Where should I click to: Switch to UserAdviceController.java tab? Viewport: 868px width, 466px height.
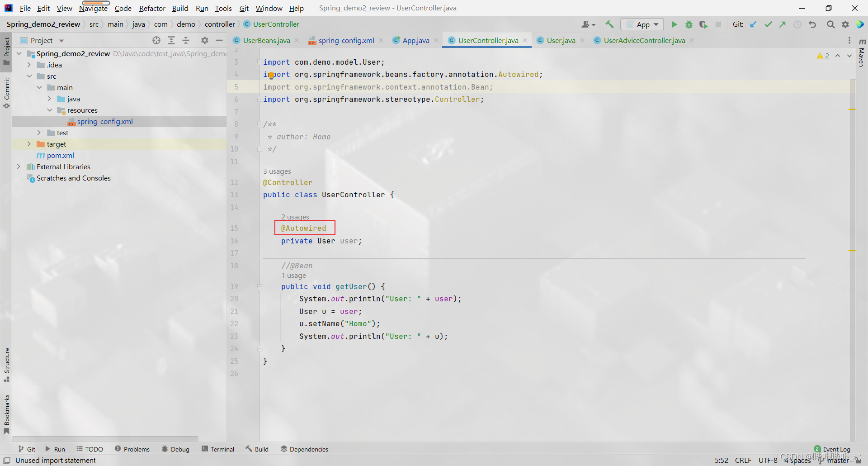click(x=644, y=40)
